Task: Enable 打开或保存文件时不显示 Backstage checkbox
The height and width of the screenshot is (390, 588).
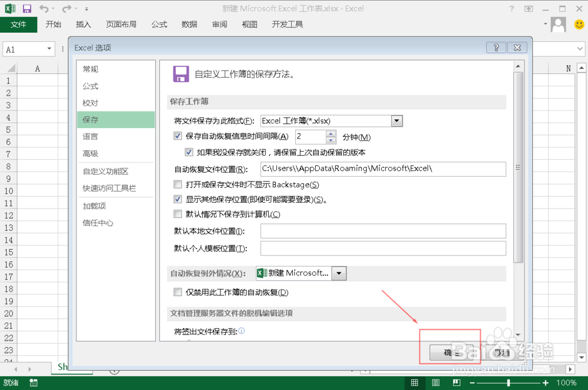Action: tap(178, 184)
